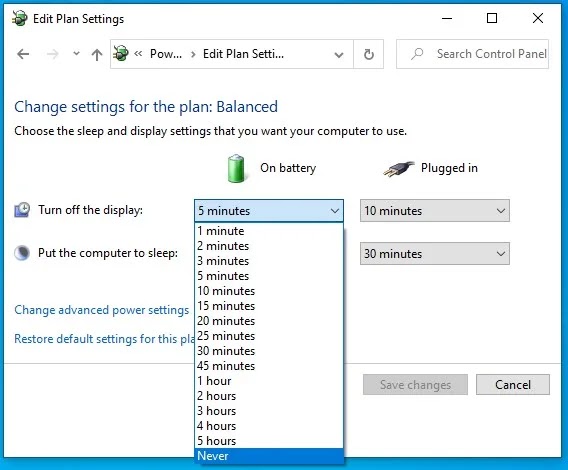Image resolution: width=568 pixels, height=470 pixels.
Task: Open the recent locations chevron
Action: point(76,54)
